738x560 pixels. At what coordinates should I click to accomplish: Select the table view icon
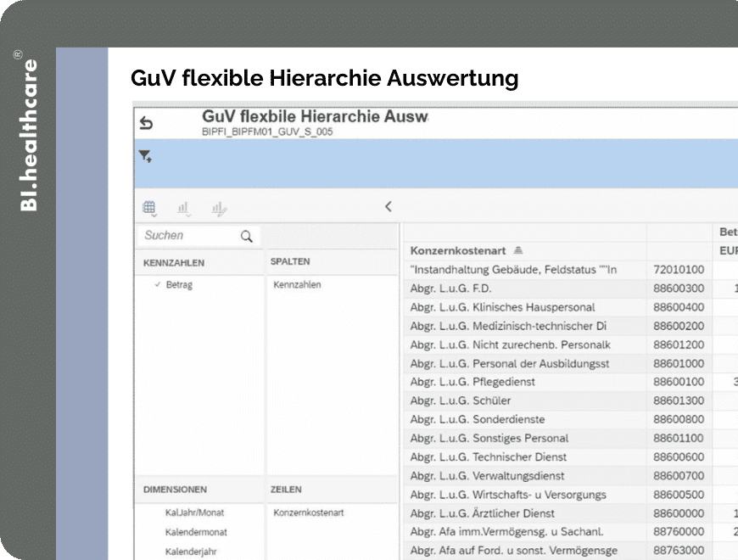coord(149,208)
